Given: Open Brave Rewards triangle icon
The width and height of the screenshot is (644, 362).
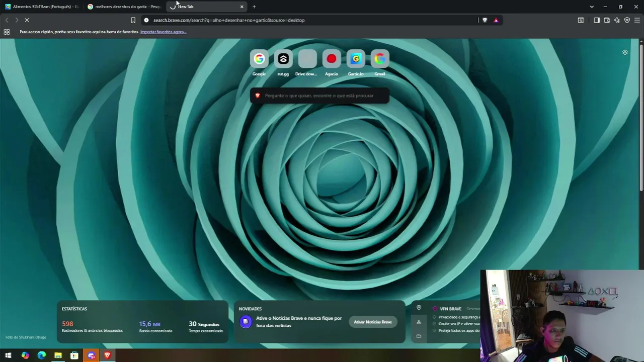Looking at the screenshot, I should pos(496,20).
